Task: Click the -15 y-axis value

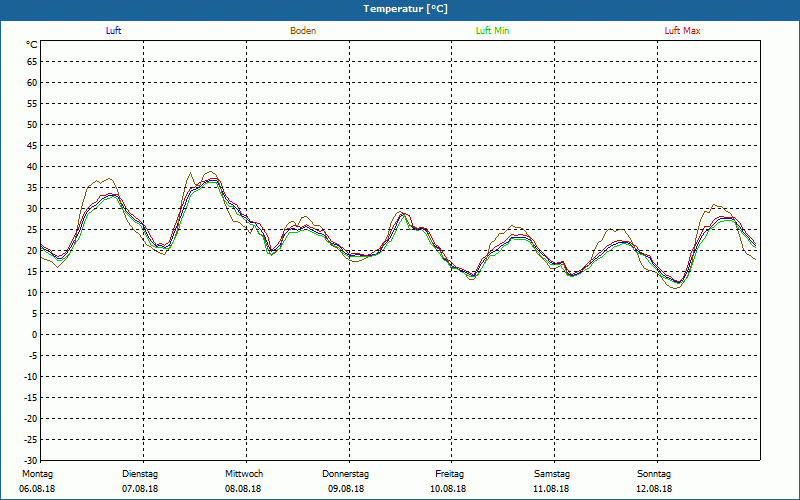Action: pos(31,397)
